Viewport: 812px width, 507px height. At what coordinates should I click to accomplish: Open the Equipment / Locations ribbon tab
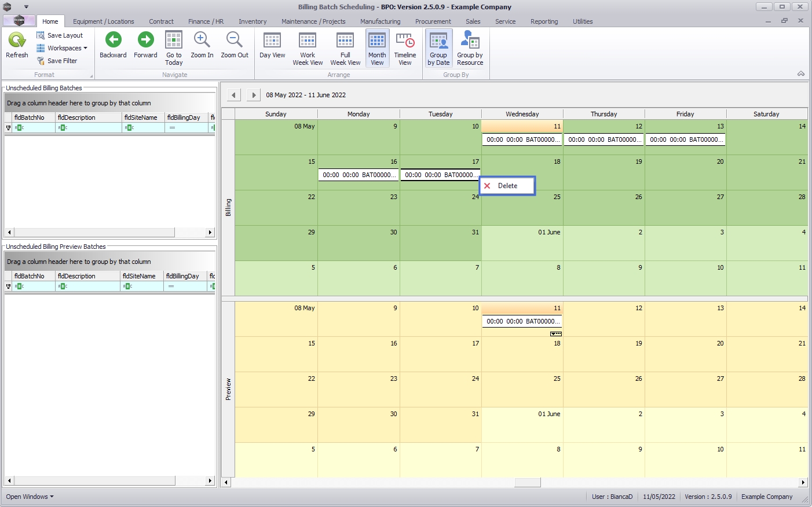[x=103, y=21]
